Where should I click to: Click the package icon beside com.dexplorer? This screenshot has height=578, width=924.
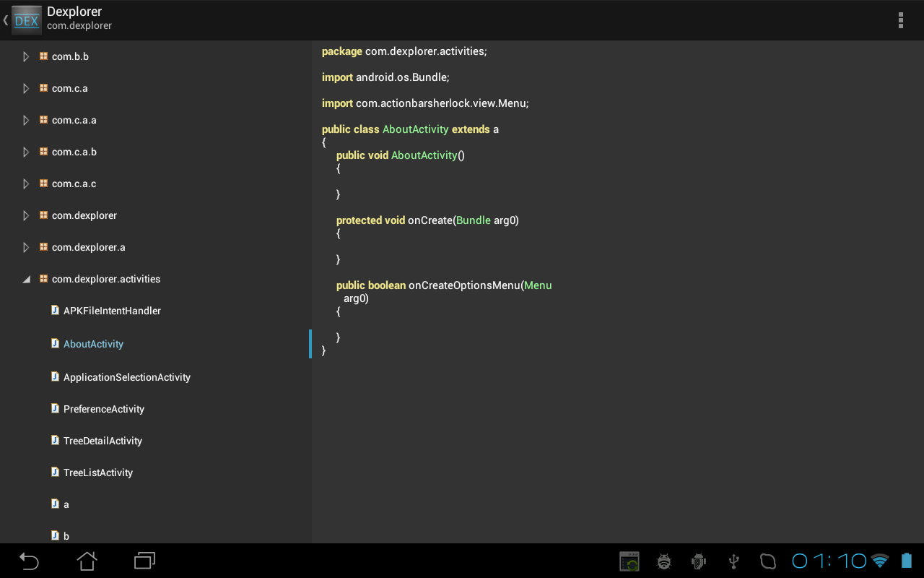point(43,215)
